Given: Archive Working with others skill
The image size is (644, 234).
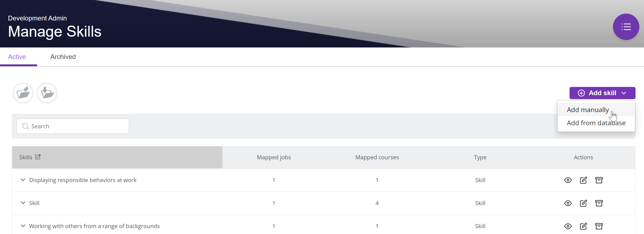Looking at the screenshot, I should (x=599, y=226).
